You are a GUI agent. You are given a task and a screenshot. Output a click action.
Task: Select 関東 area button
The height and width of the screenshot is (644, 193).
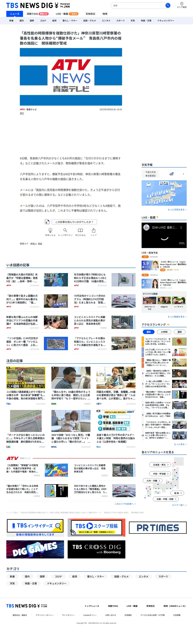178,493
